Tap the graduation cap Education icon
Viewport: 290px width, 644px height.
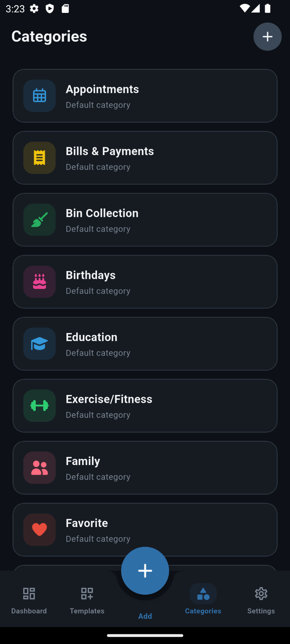39,343
